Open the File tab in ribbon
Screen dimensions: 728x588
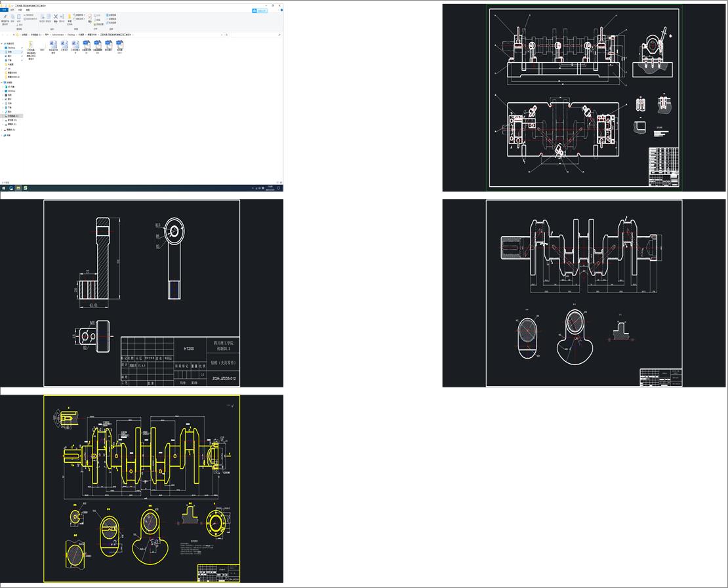click(4, 10)
